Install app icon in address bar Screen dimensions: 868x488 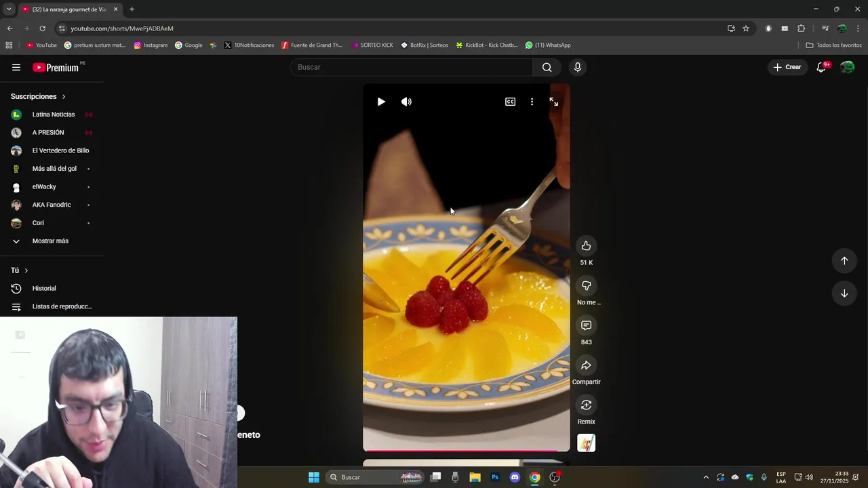tap(731, 28)
